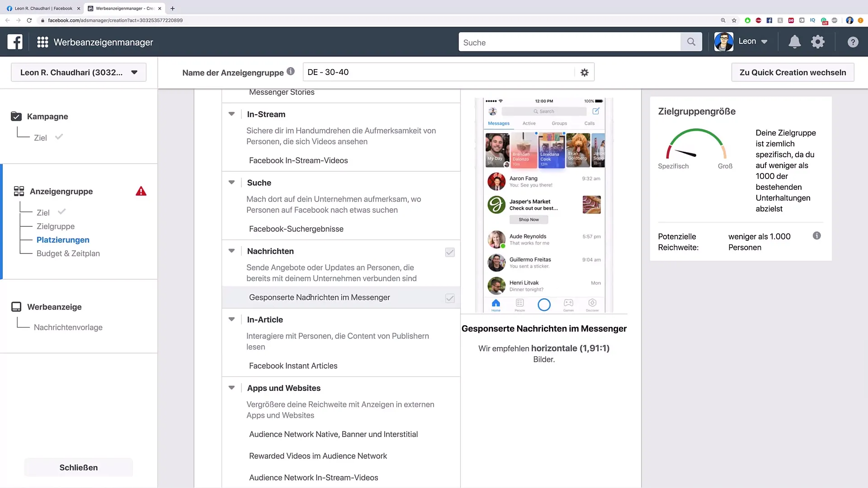This screenshot has width=868, height=488.
Task: Click the search magnifier button
Action: click(x=691, y=42)
